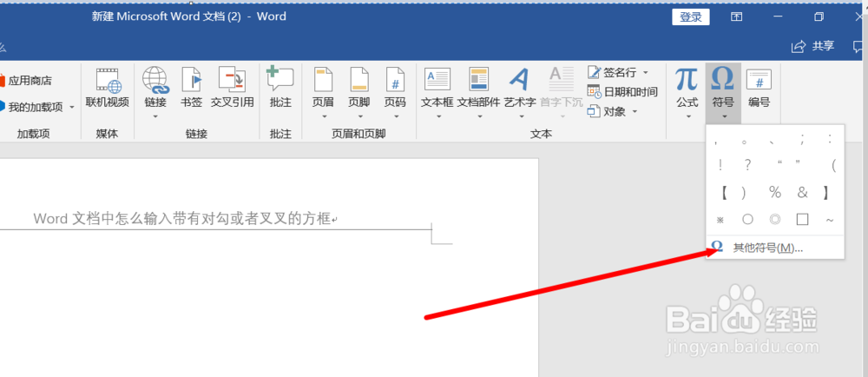Screen dimensions: 868x377
Task: Insert the percent % symbol
Action: (775, 192)
